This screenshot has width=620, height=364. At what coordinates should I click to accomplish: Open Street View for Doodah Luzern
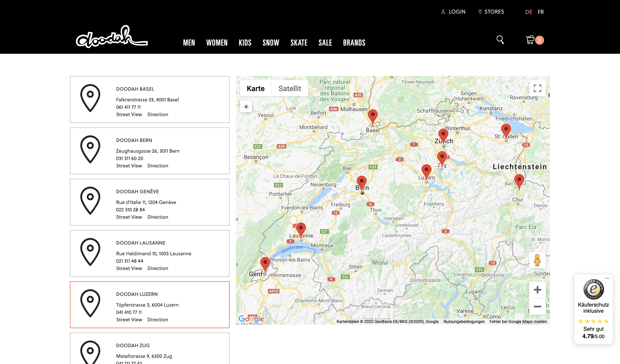click(129, 319)
